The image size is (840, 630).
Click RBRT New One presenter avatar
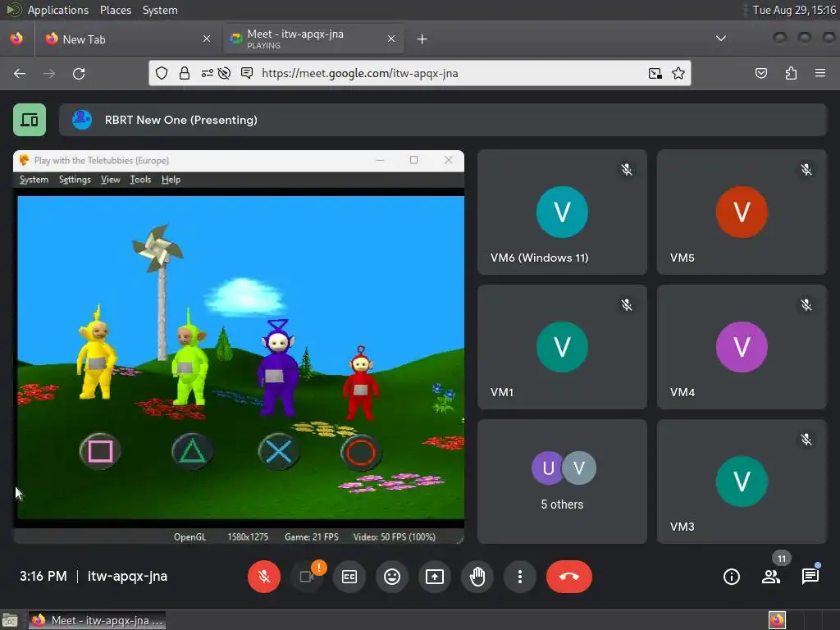pyautogui.click(x=82, y=120)
